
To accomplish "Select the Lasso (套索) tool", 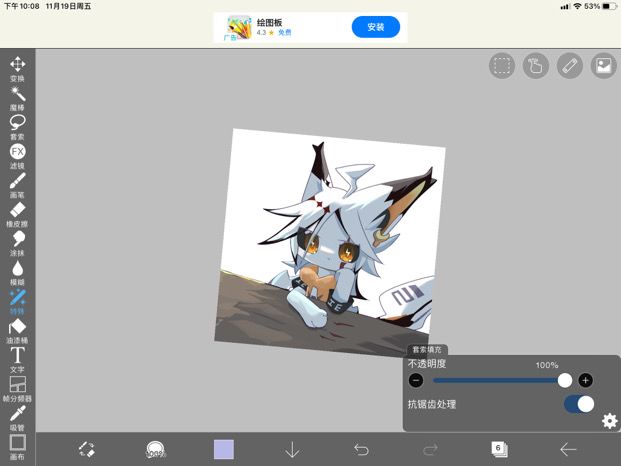I will pos(17,127).
